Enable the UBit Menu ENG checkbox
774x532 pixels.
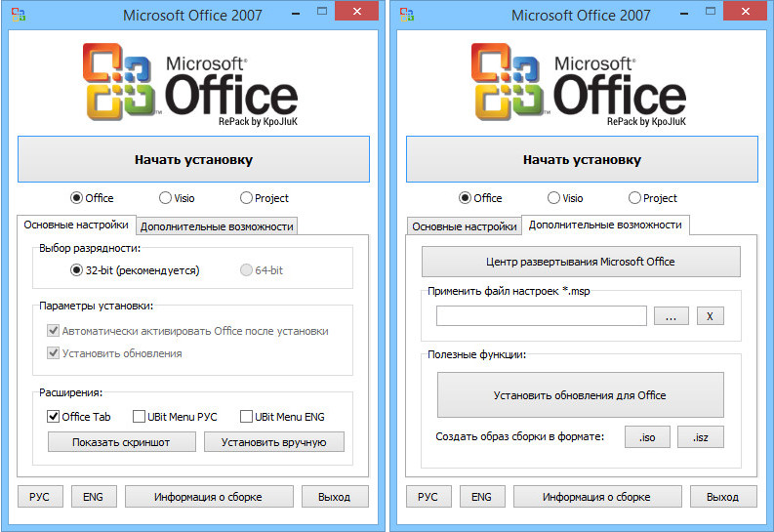click(246, 417)
